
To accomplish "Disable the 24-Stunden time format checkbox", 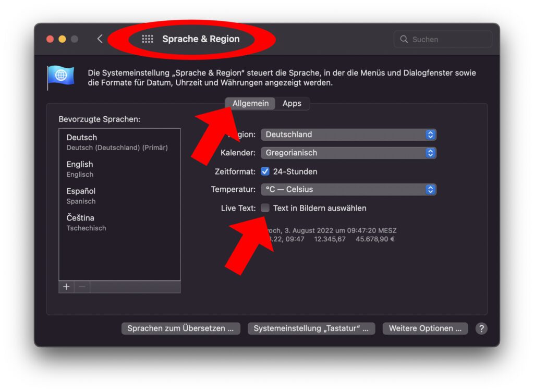I will pyautogui.click(x=265, y=171).
